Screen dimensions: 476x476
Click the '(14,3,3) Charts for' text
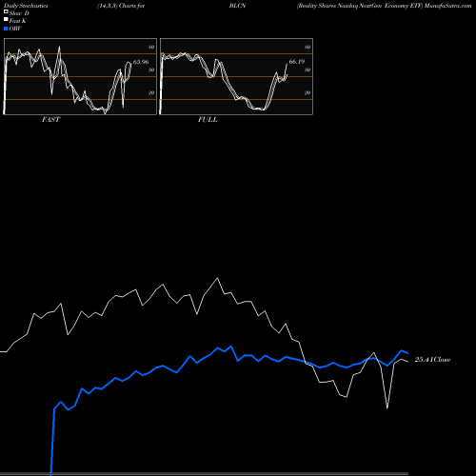click(121, 6)
